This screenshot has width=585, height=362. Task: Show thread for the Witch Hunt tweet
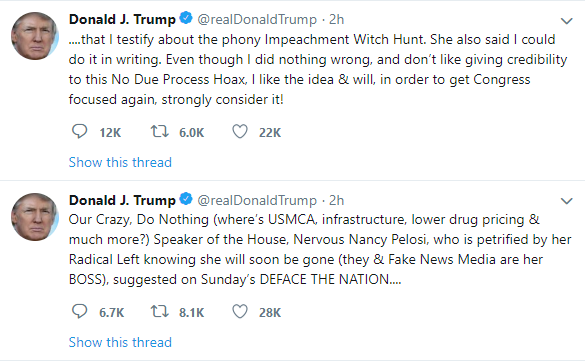pos(120,162)
